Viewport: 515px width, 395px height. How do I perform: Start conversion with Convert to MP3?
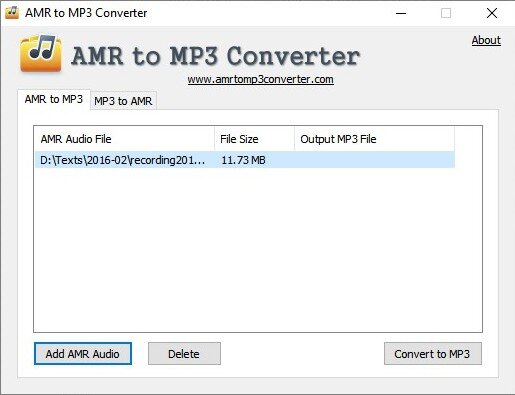coord(432,354)
